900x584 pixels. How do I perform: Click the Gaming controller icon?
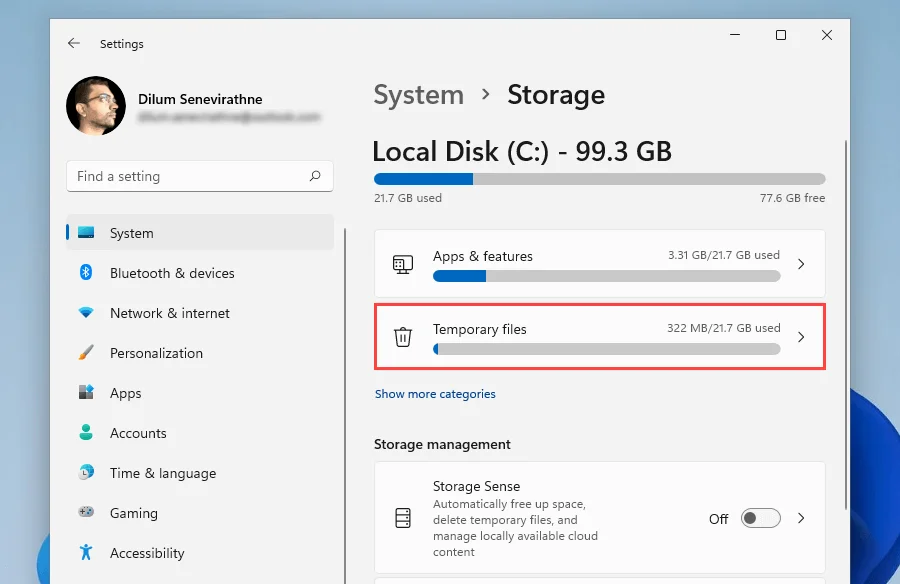(x=86, y=512)
